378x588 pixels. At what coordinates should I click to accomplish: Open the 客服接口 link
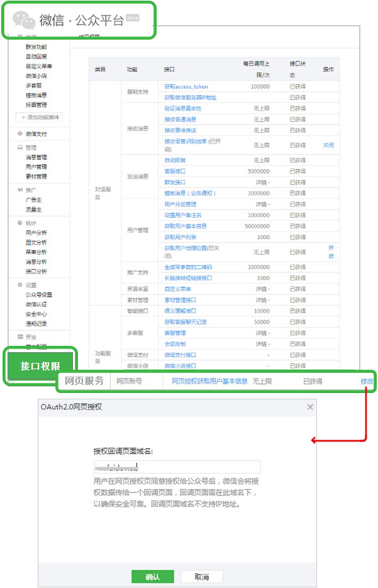(175, 172)
